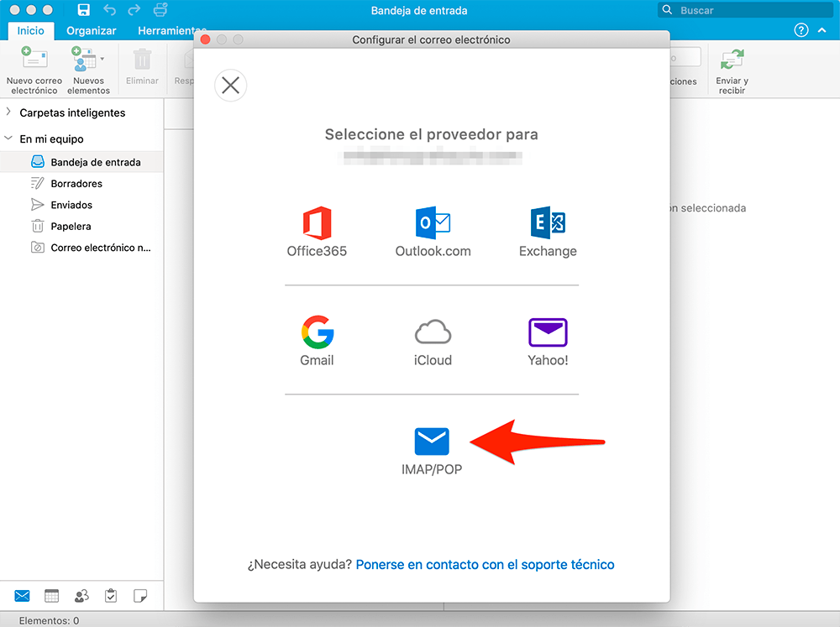Switch to Notes view in bottom bar
The height and width of the screenshot is (627, 840).
coord(140,595)
